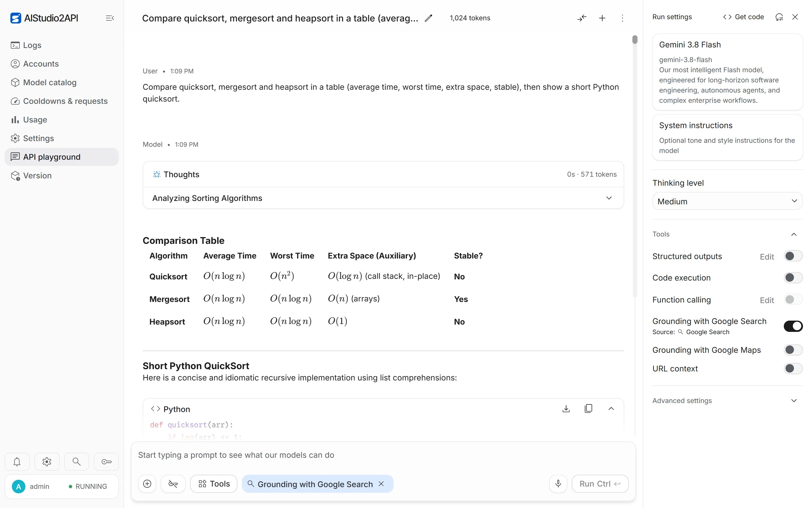Click the key icon in bottom sidebar

pyautogui.click(x=106, y=462)
